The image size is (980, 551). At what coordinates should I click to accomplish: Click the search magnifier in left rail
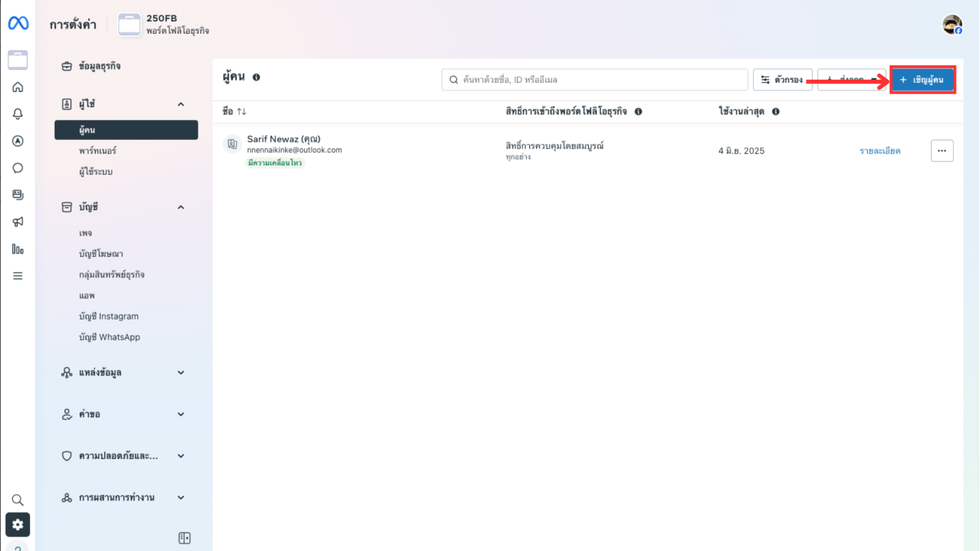pos(18,500)
